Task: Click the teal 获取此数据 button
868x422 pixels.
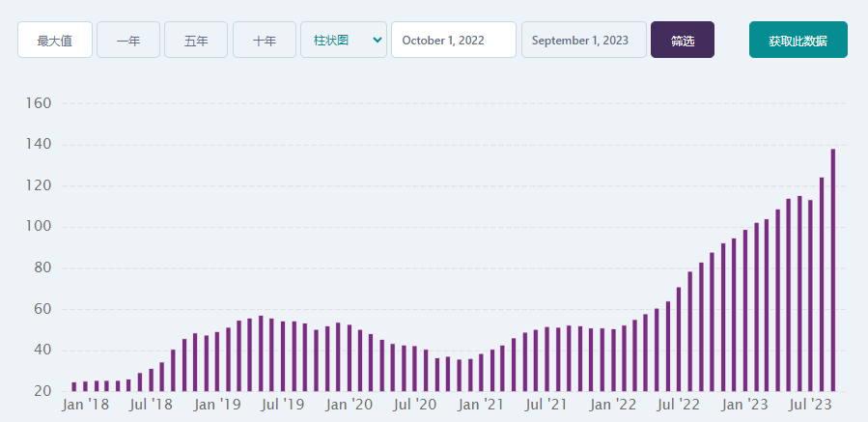Action: [798, 40]
